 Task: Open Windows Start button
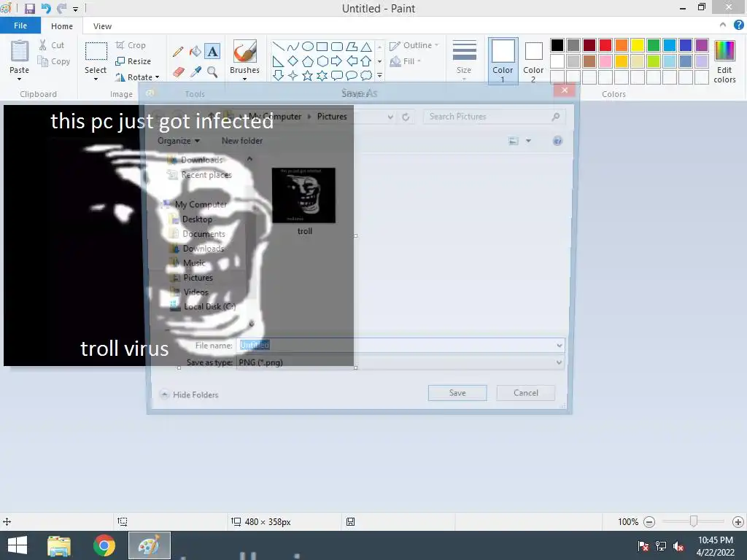pyautogui.click(x=18, y=545)
